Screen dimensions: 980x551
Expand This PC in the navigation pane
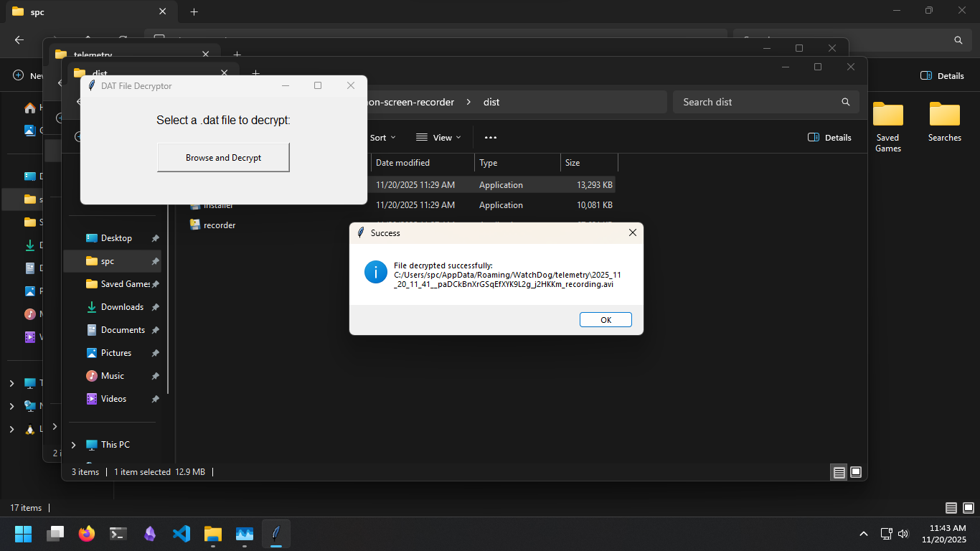(73, 445)
